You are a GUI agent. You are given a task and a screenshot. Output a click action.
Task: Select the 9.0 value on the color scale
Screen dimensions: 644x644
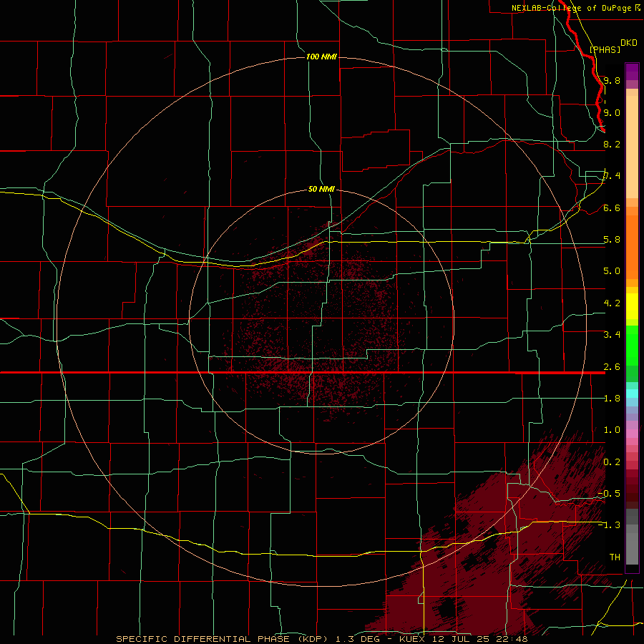[x=612, y=112]
